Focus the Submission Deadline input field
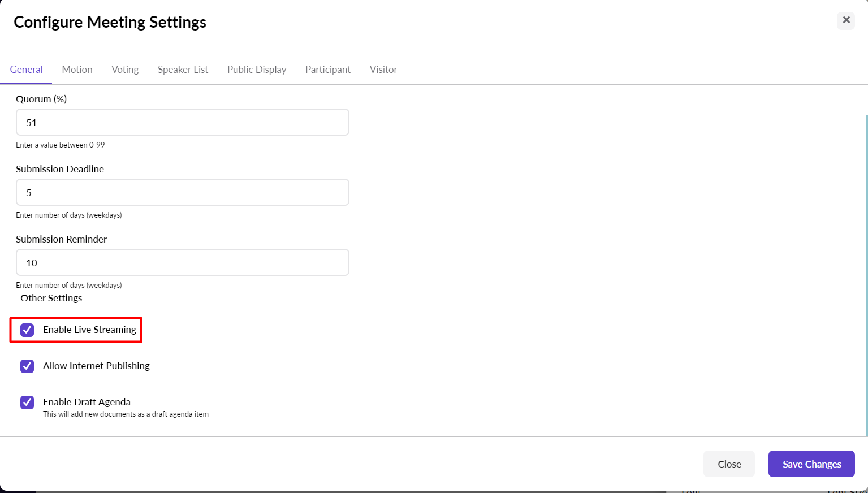Viewport: 868px width, 493px height. click(x=182, y=193)
